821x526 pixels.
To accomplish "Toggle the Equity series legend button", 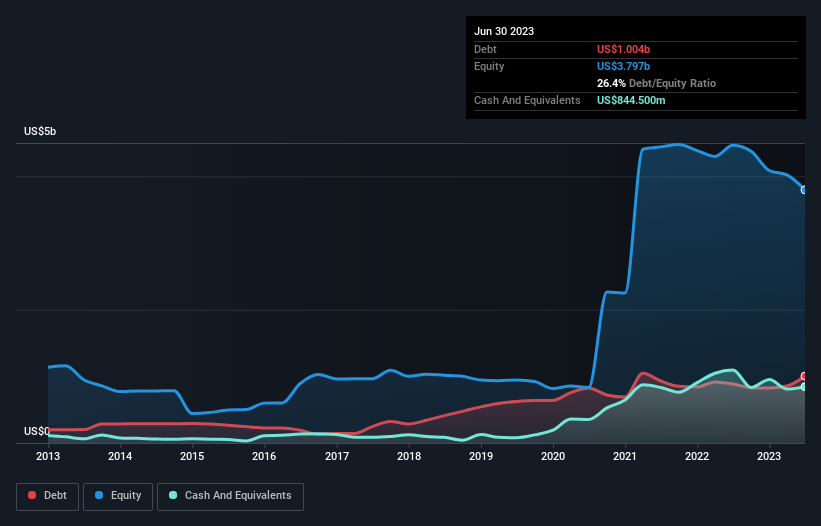I will point(118,496).
